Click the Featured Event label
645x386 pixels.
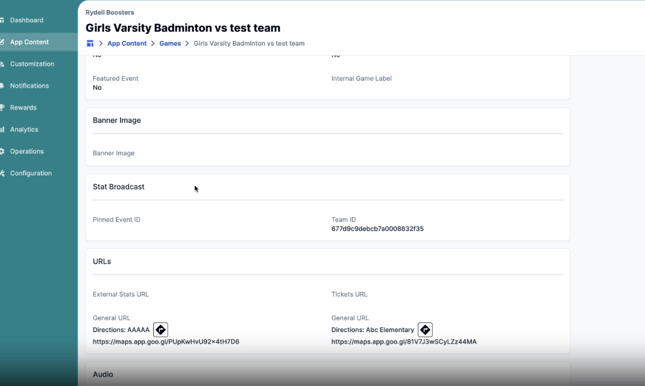coord(115,78)
